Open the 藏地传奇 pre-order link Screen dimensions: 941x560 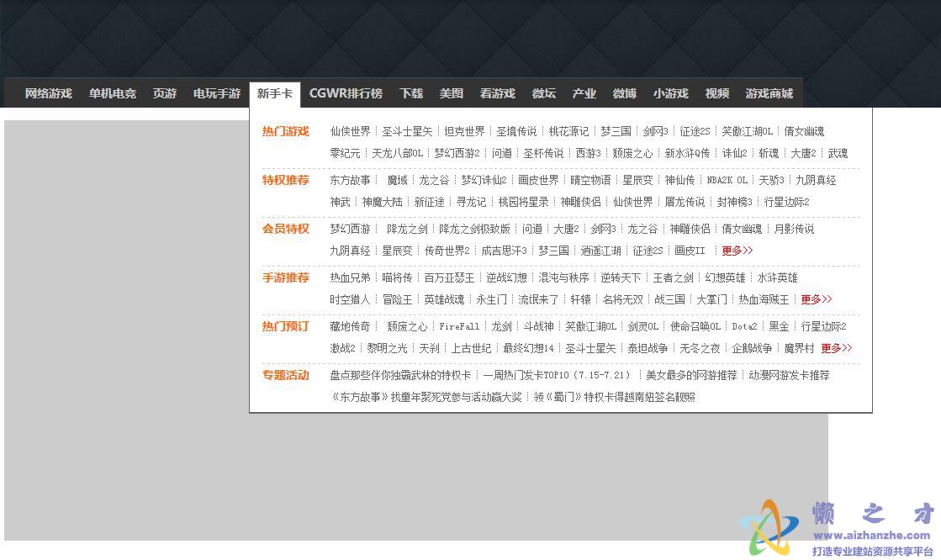coord(350,326)
